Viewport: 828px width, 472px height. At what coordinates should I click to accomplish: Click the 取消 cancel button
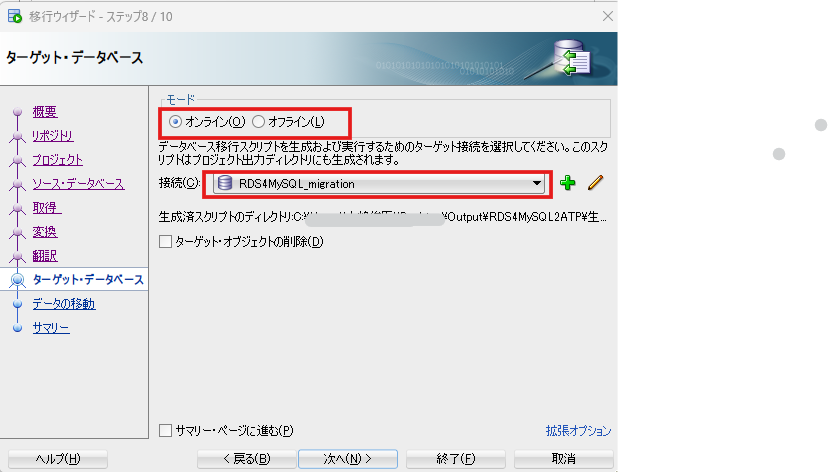pos(563,459)
